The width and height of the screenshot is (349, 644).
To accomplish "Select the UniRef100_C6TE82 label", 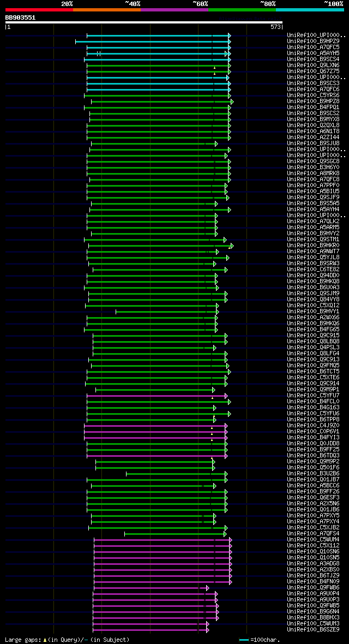I will pyautogui.click(x=313, y=270).
